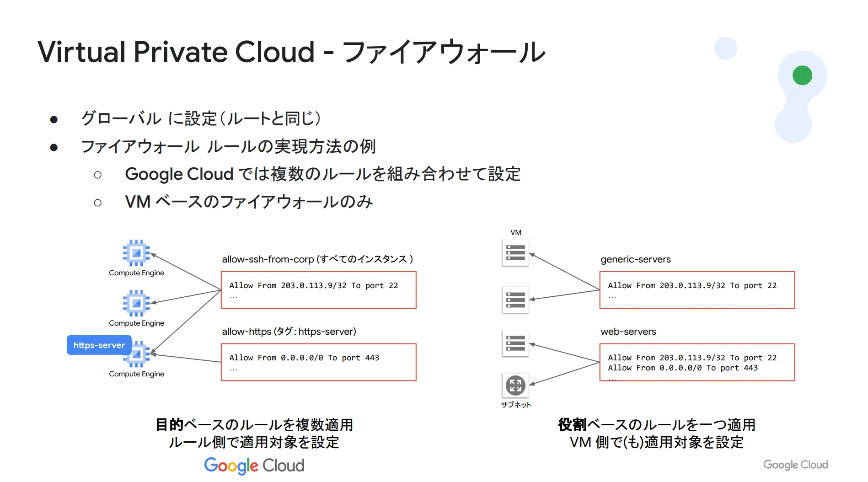Click caption ルール側で適用対象を設定
The width and height of the screenshot is (868, 482).
pyautogui.click(x=254, y=442)
